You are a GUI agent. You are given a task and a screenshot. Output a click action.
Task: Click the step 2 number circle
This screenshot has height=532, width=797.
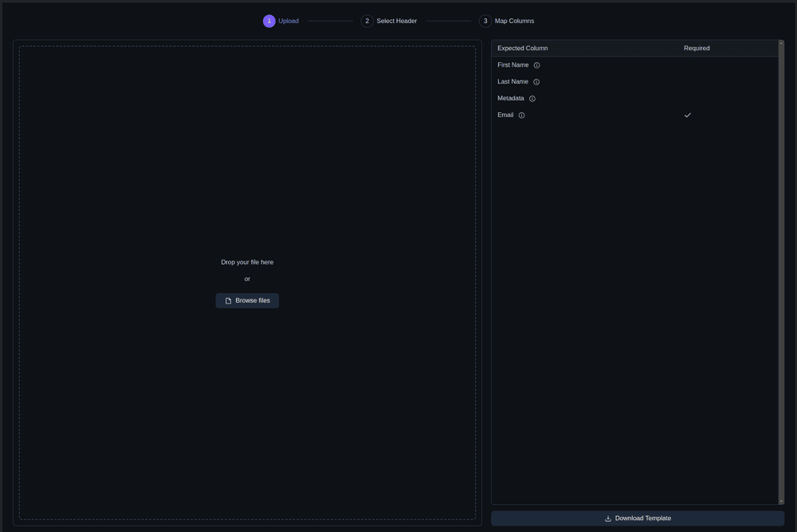click(367, 22)
